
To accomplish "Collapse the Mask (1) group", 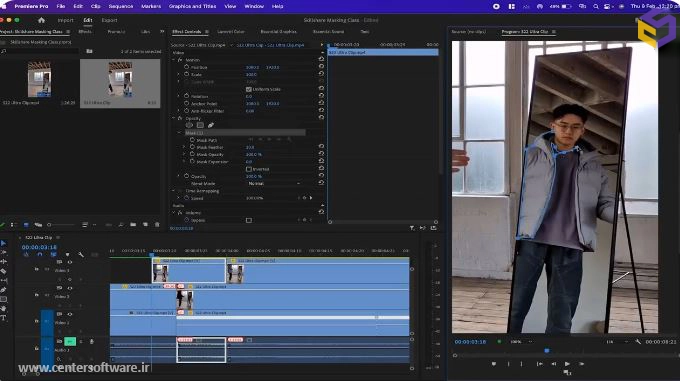I will tap(180, 133).
